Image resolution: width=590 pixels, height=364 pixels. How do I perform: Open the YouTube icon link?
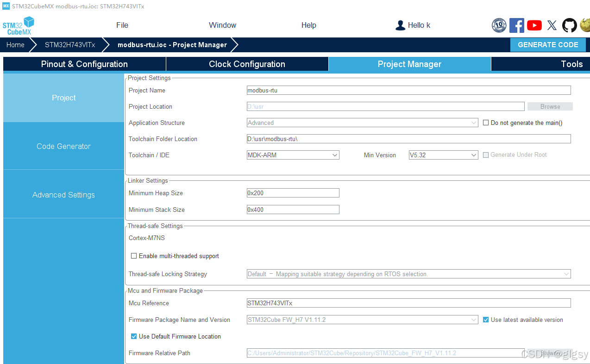pos(534,25)
